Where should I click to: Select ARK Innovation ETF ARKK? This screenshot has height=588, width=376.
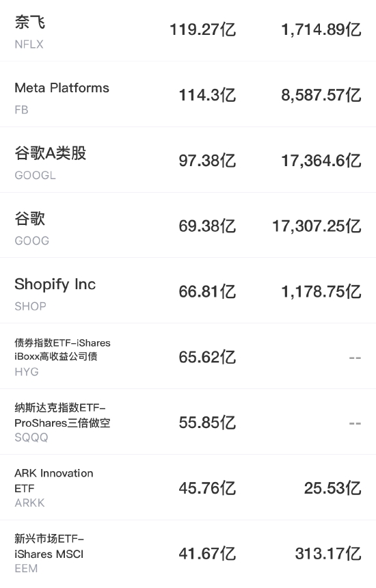pos(188,487)
